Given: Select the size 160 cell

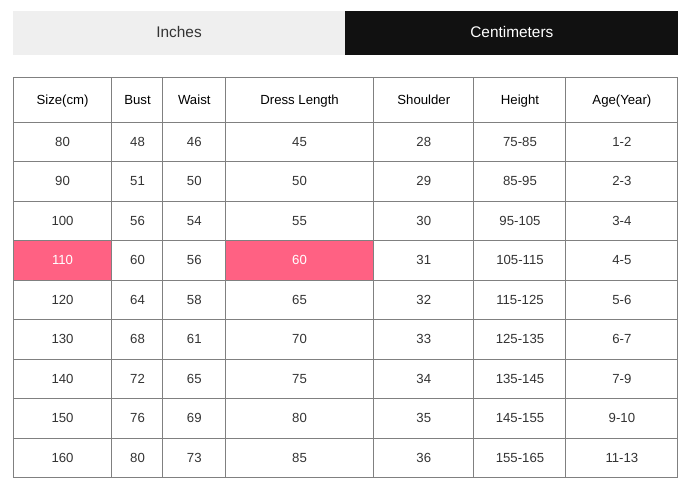Looking at the screenshot, I should point(62,458).
